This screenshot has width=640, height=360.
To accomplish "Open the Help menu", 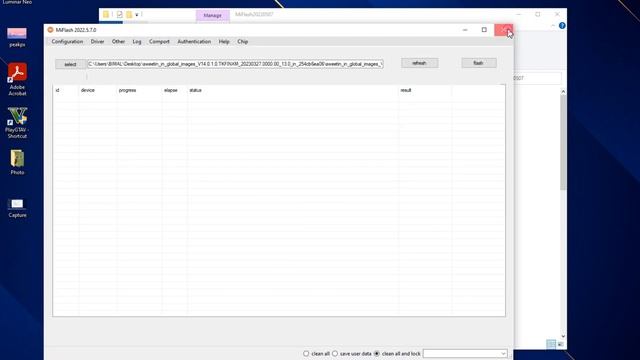I will click(x=224, y=42).
